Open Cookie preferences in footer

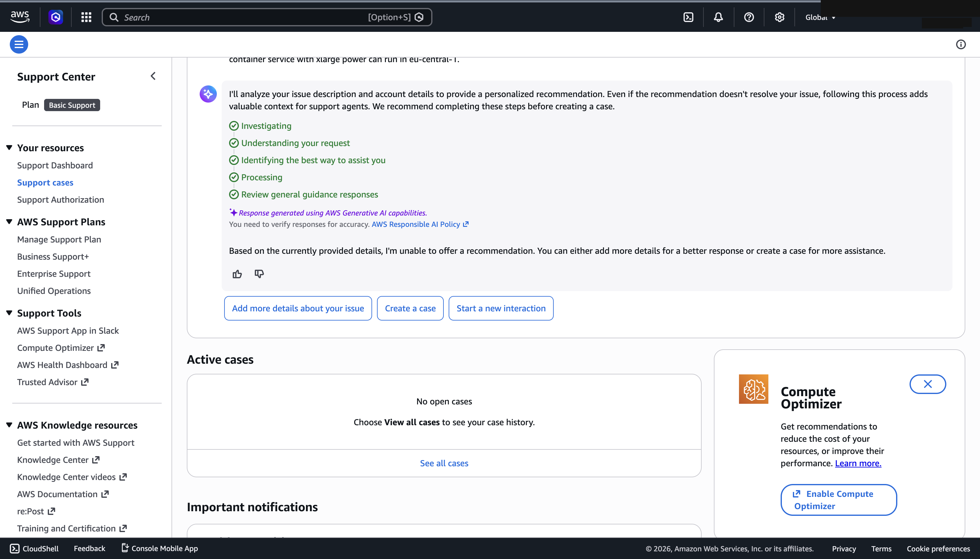tap(938, 548)
